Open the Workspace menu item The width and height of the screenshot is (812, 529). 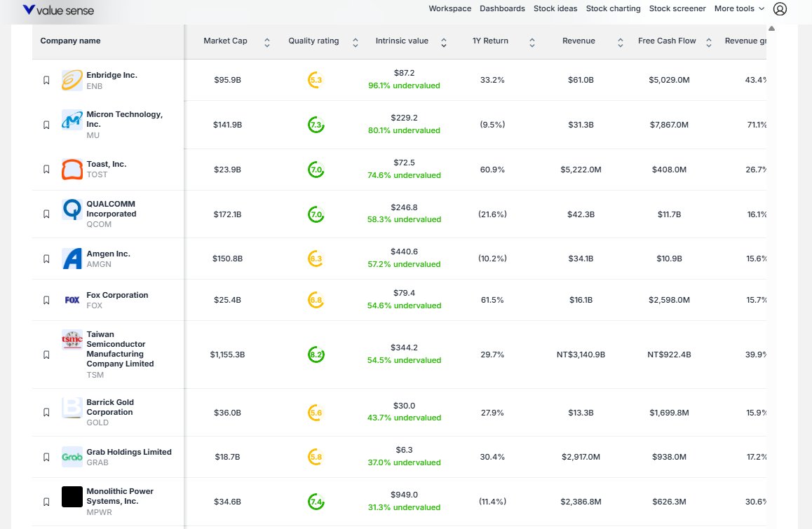(x=450, y=9)
